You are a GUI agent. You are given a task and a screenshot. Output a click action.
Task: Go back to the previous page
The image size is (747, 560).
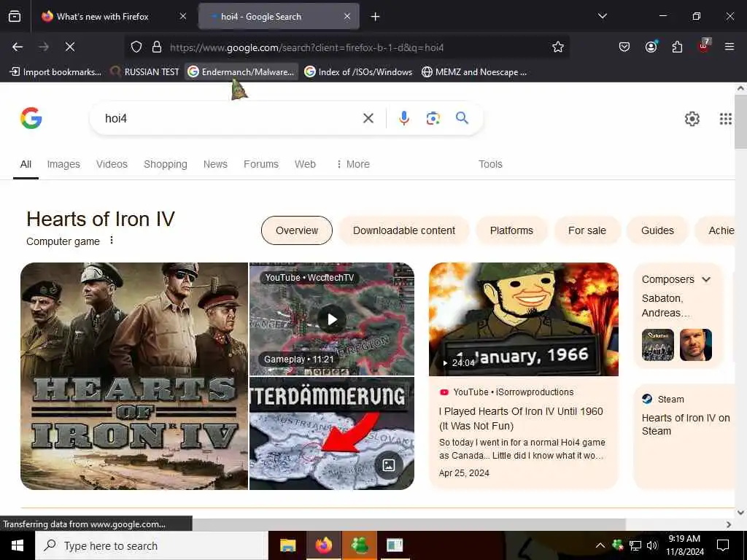(18, 47)
